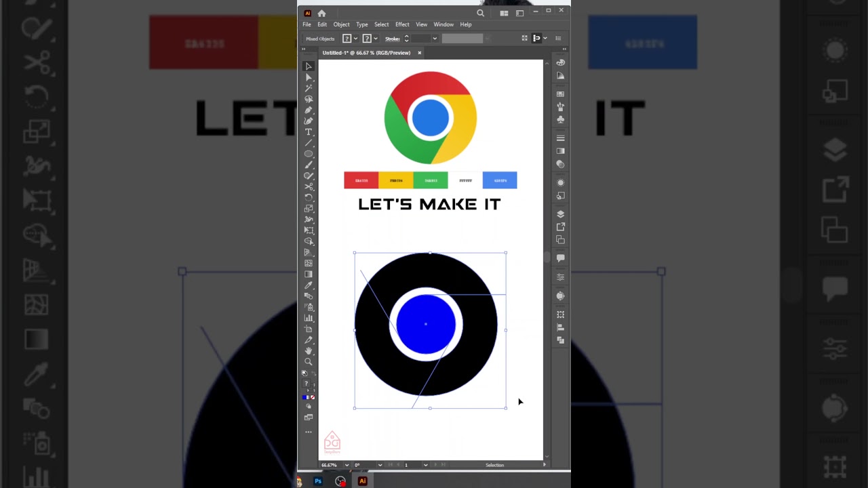Open artboard number dropdown
The image size is (868, 488).
[425, 465]
